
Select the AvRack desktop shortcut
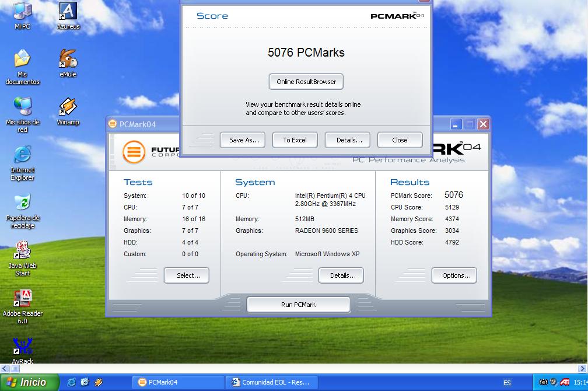tap(22, 351)
